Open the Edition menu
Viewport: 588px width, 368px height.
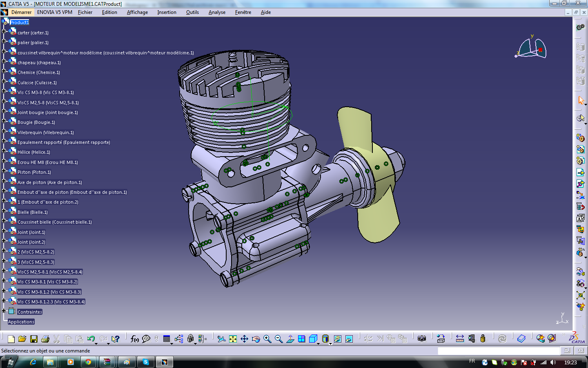pos(109,12)
